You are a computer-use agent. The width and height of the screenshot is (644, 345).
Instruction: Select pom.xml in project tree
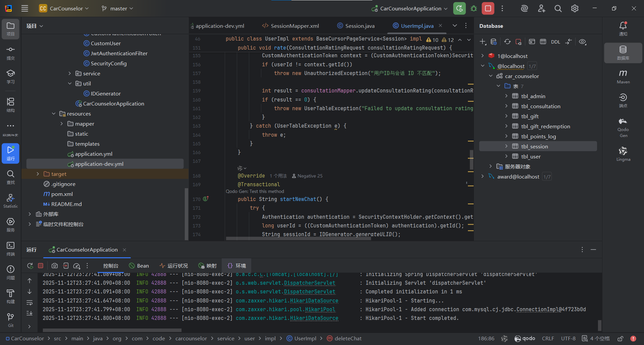62,194
